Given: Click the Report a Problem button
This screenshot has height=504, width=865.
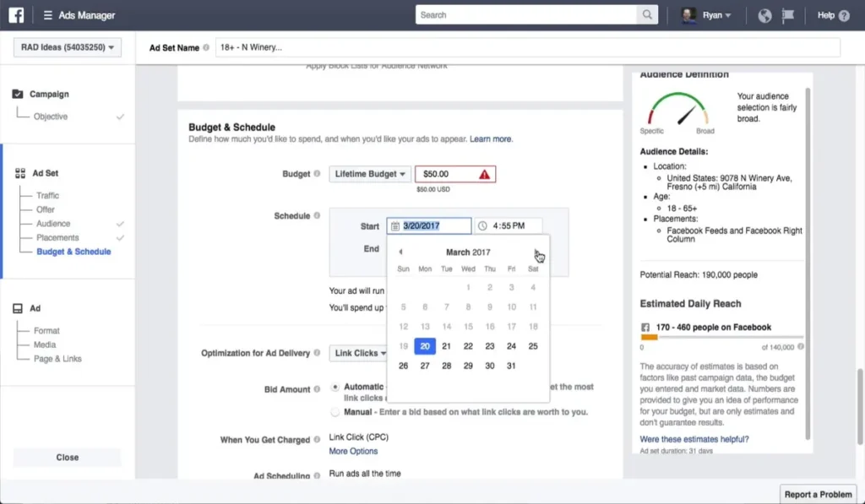Looking at the screenshot, I should (x=817, y=494).
